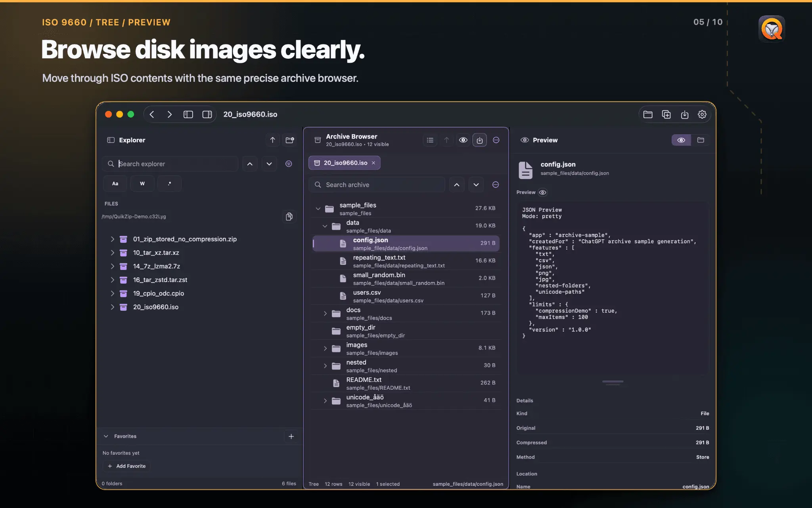Toggle regex search option

pyautogui.click(x=169, y=183)
